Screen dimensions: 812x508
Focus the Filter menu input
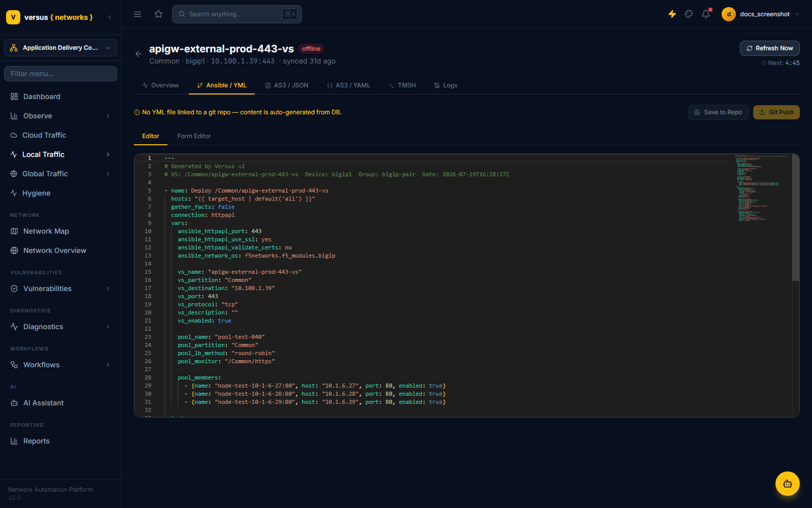click(61, 74)
